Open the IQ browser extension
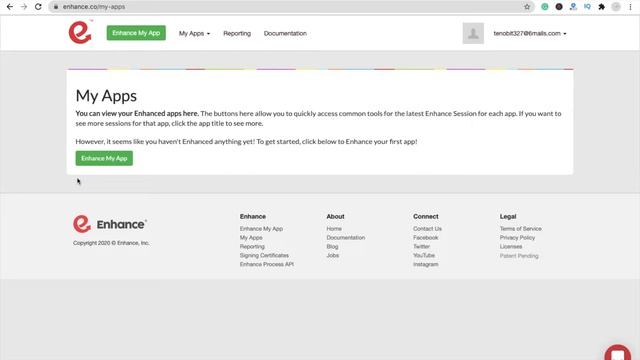Viewport: 640px width, 360px height. coord(587,7)
